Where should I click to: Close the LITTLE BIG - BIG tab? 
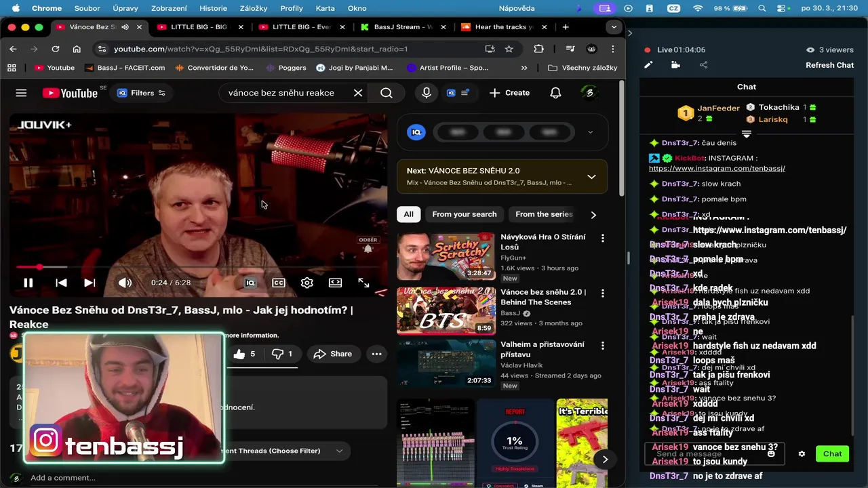[241, 27]
